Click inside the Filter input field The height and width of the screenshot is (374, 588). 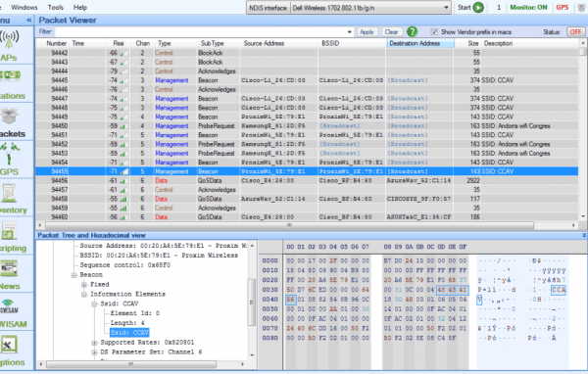point(200,32)
